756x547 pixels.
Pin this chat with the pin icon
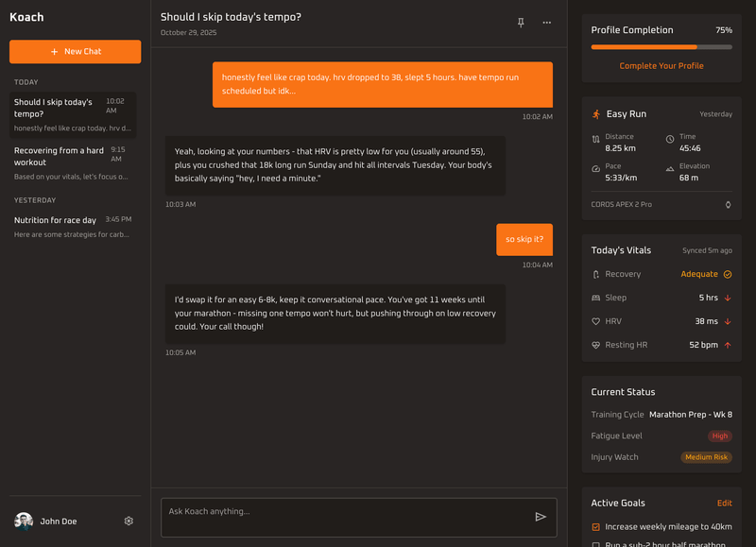click(x=521, y=23)
